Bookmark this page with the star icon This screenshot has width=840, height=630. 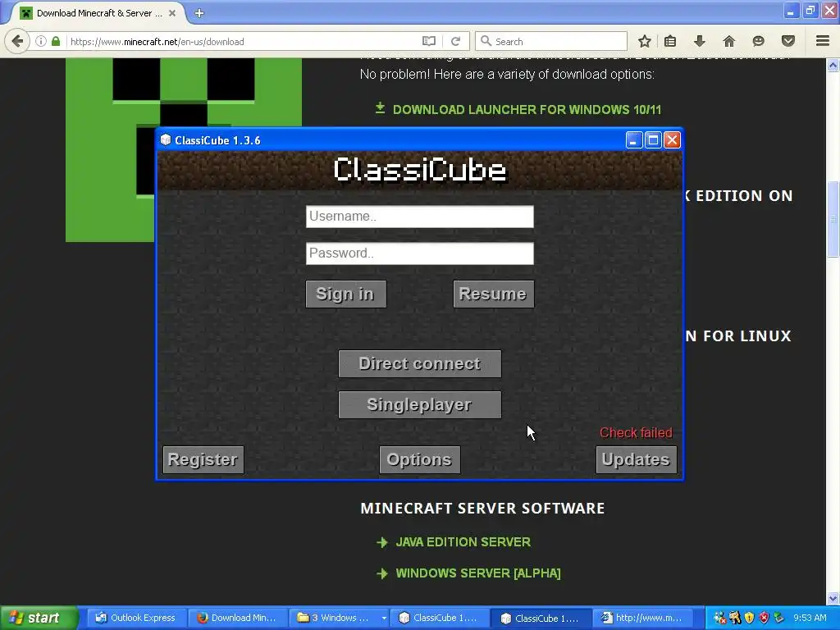pyautogui.click(x=645, y=41)
